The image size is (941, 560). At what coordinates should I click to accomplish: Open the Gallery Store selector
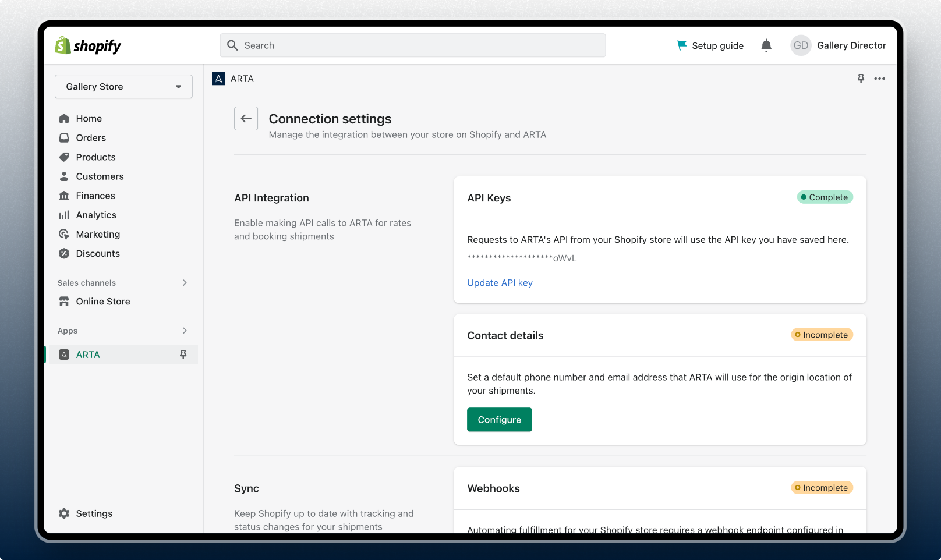[x=123, y=86]
